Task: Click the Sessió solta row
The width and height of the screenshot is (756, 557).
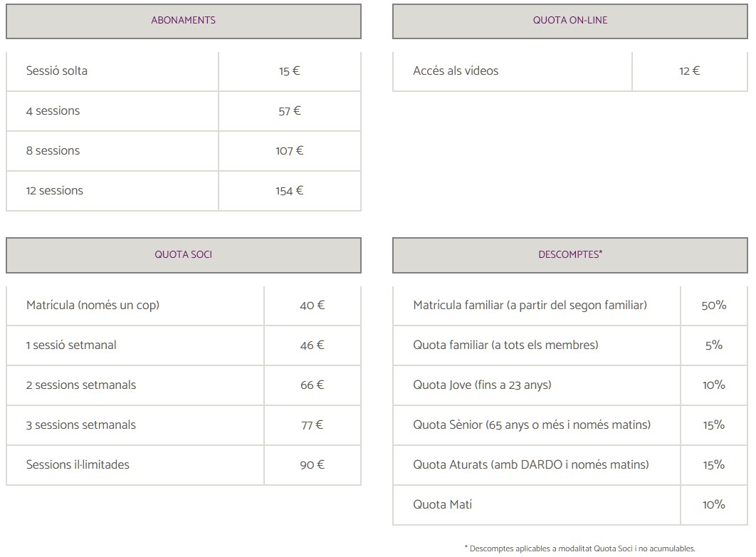Action: [183, 71]
